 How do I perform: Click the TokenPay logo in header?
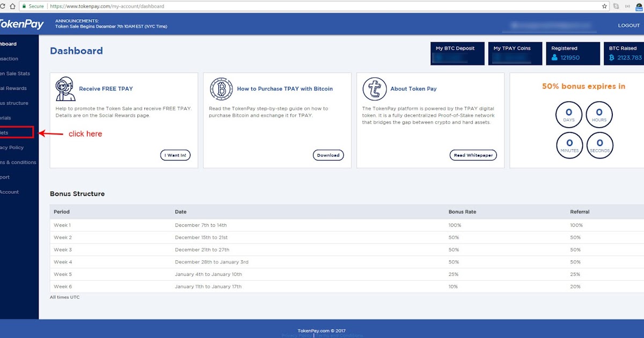point(21,24)
